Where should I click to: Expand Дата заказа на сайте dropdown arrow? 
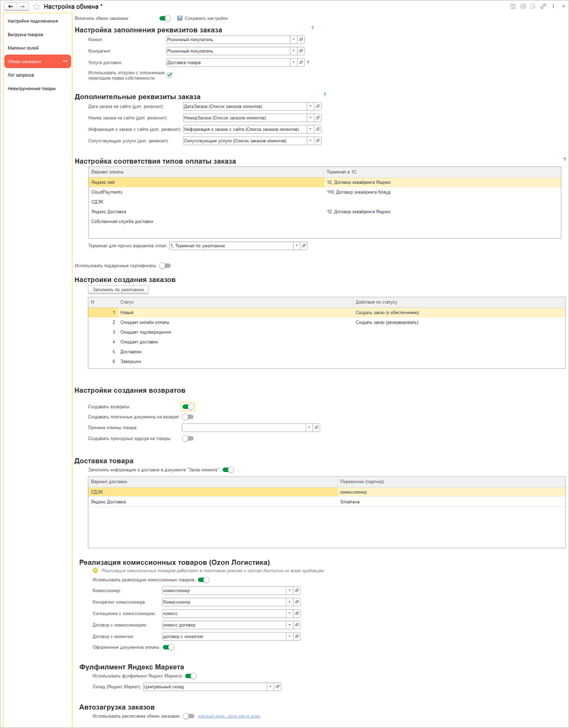pos(310,107)
